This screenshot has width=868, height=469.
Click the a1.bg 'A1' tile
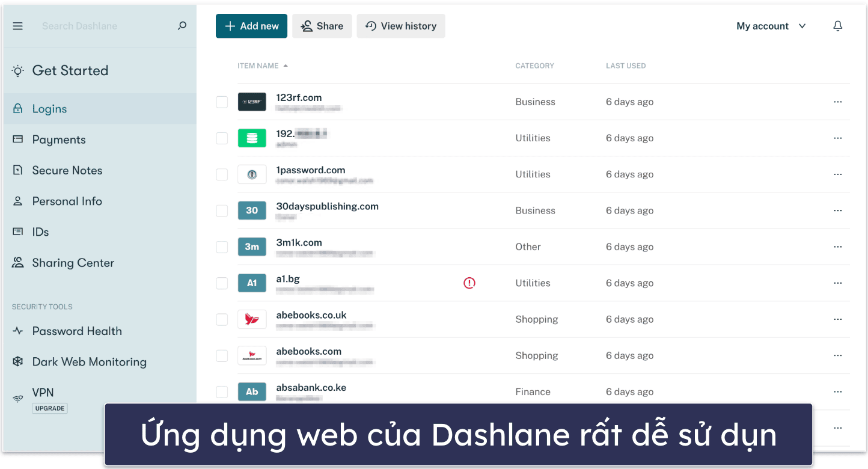point(252,283)
